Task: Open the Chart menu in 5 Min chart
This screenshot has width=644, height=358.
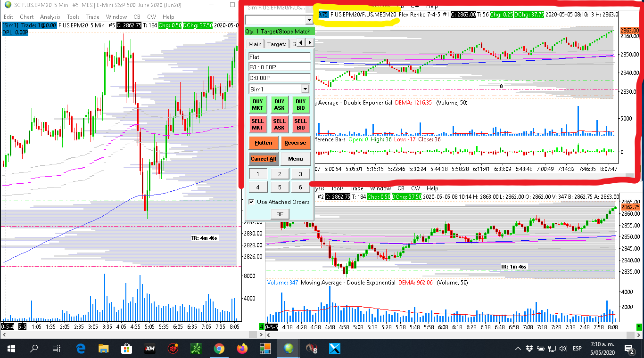Action: tap(26, 17)
